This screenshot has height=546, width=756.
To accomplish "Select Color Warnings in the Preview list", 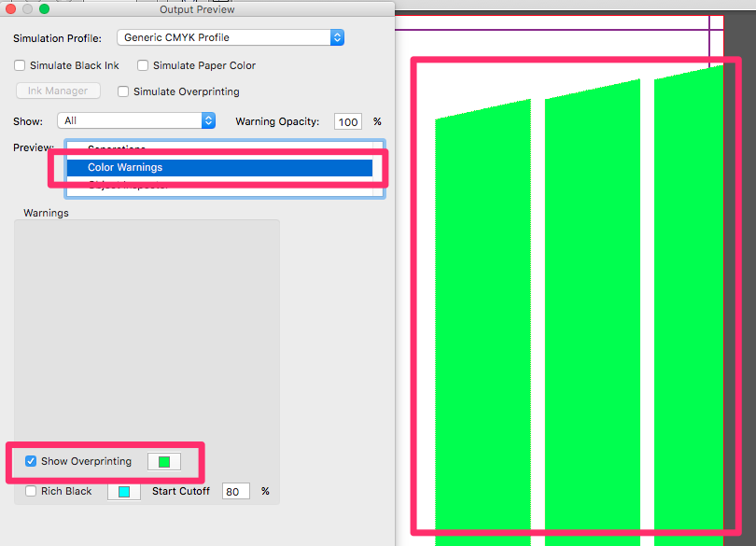I will coord(125,167).
